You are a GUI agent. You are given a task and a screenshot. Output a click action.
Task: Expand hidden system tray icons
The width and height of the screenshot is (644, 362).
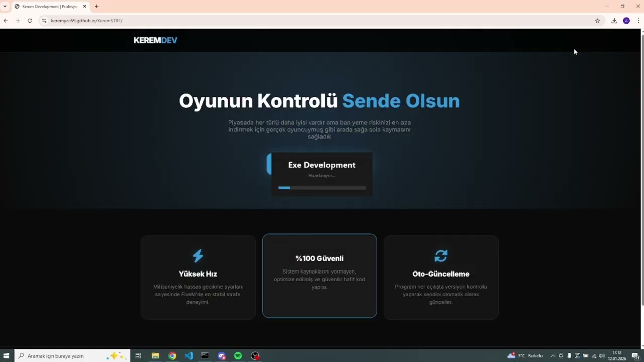pos(553,356)
